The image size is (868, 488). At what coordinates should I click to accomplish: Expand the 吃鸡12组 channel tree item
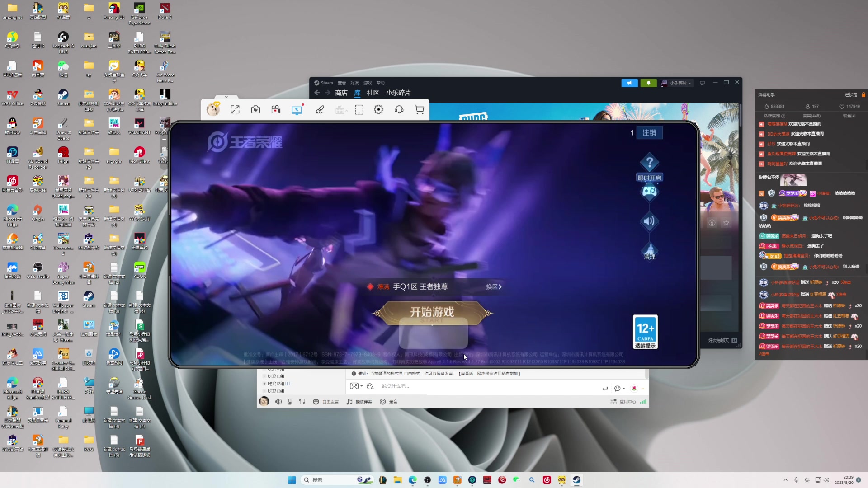(264, 384)
